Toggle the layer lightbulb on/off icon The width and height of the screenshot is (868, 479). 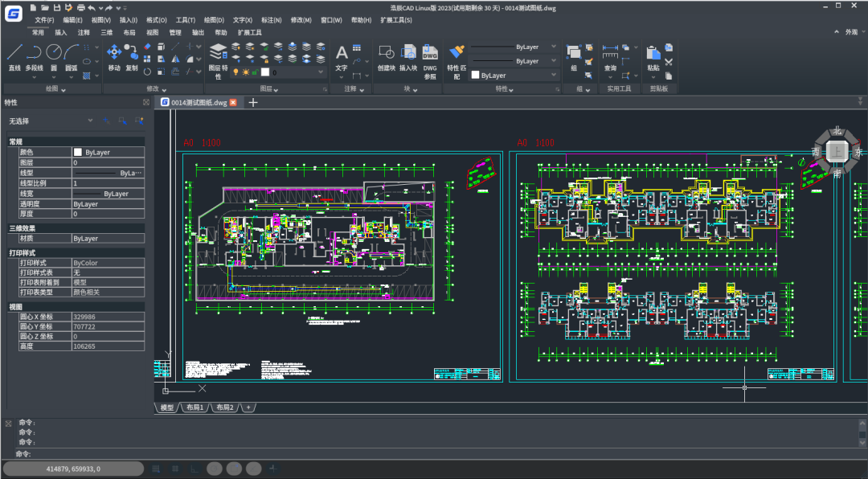(235, 72)
